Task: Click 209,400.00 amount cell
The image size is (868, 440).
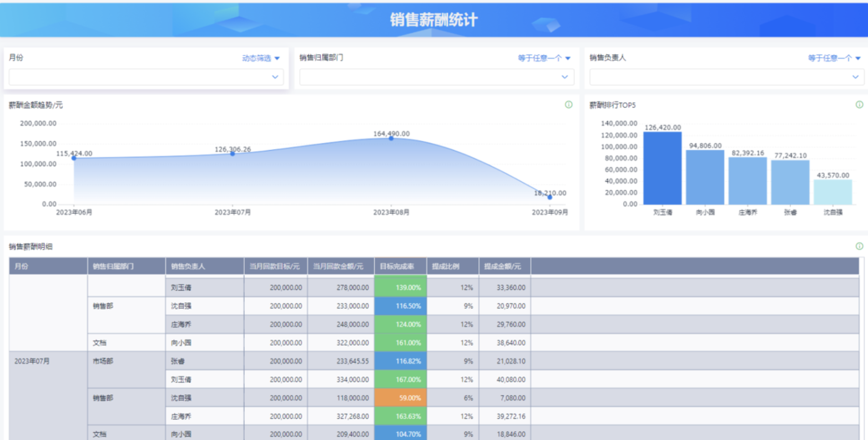Action: [341, 434]
